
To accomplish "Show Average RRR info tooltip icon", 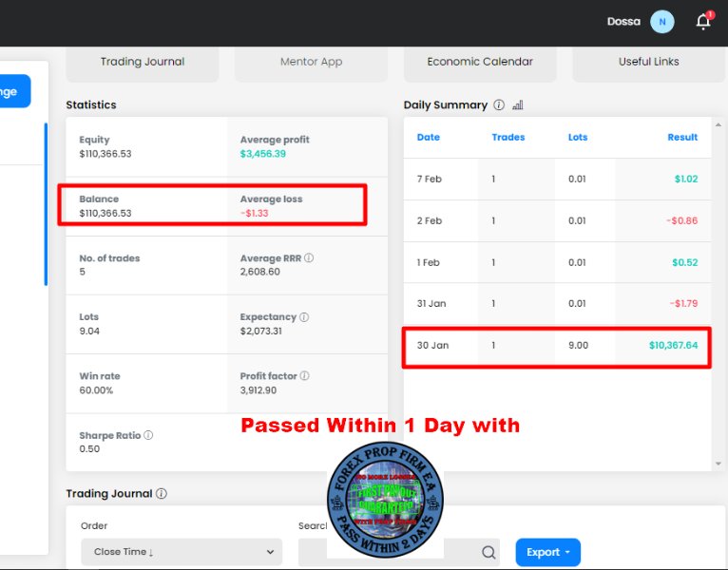I will coord(309,257).
